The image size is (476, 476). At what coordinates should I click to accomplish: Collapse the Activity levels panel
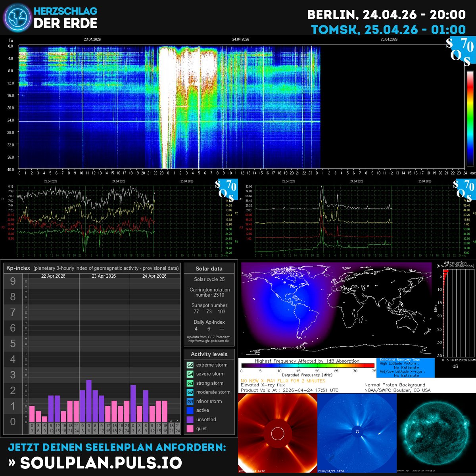(x=209, y=354)
